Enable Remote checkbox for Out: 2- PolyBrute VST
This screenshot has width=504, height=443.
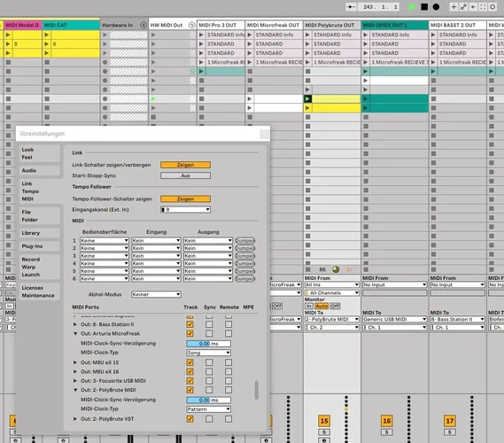click(229, 419)
